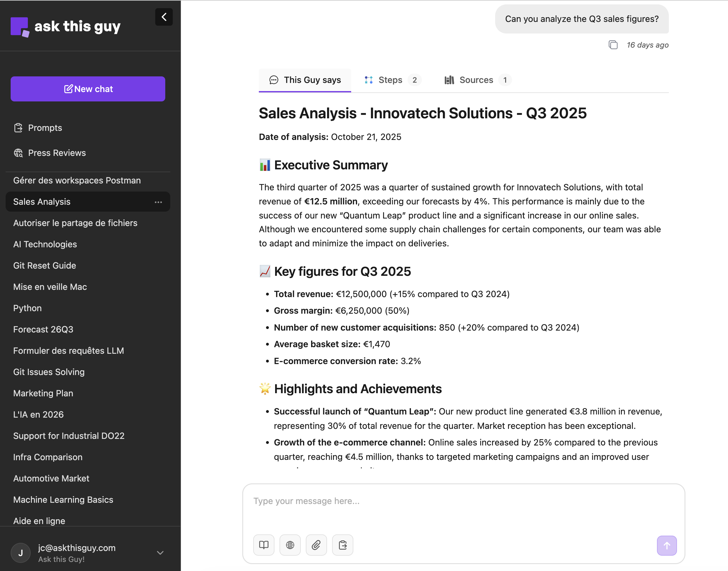This screenshot has width=728, height=571.
Task: Open Prompts in the sidebar
Action: pos(45,128)
